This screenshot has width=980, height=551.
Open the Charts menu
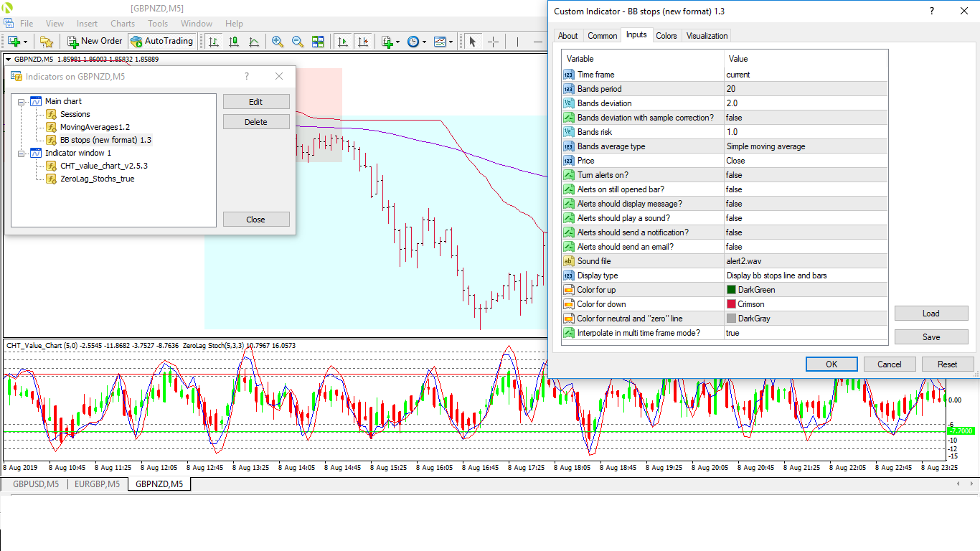point(123,24)
